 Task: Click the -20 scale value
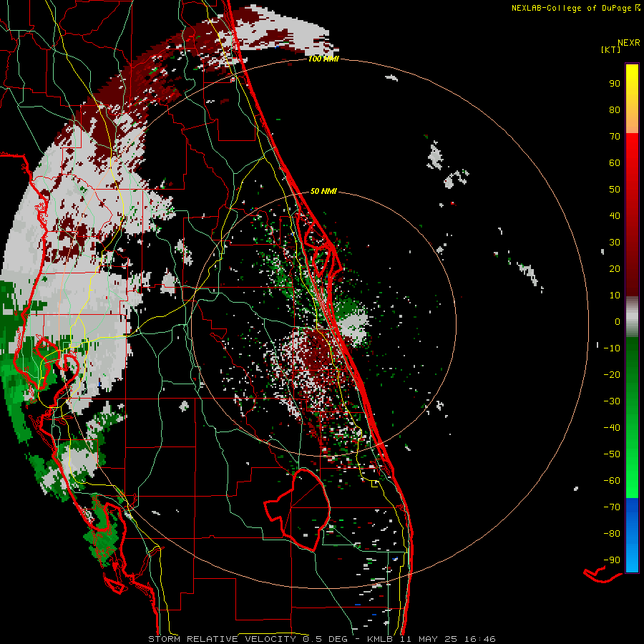coord(612,374)
